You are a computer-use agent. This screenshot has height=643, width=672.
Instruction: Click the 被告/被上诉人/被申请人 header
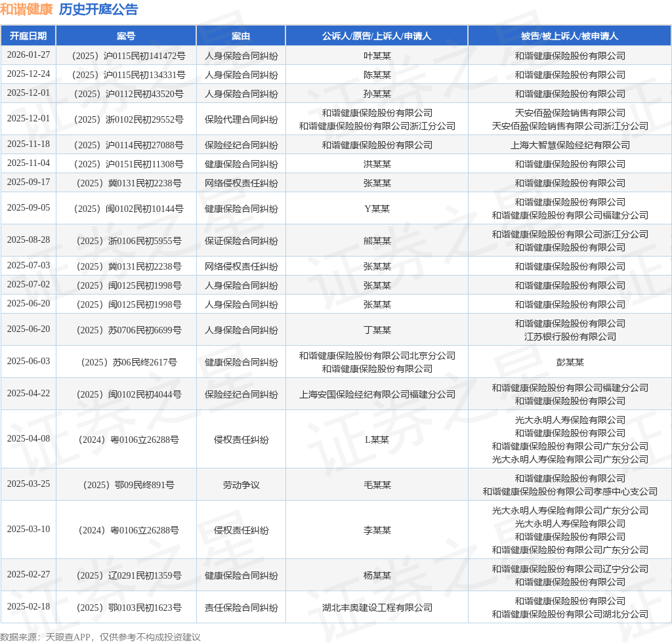point(570,36)
